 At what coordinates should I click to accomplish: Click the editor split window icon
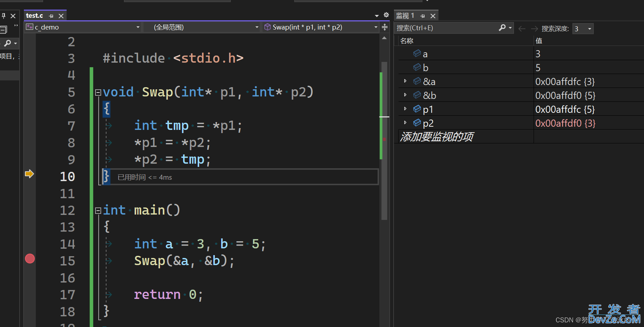coord(385,27)
